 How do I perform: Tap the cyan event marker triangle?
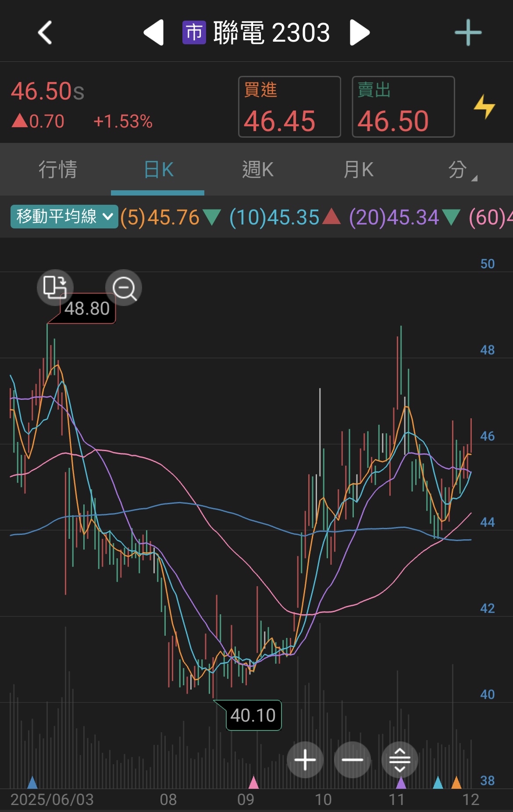(438, 782)
